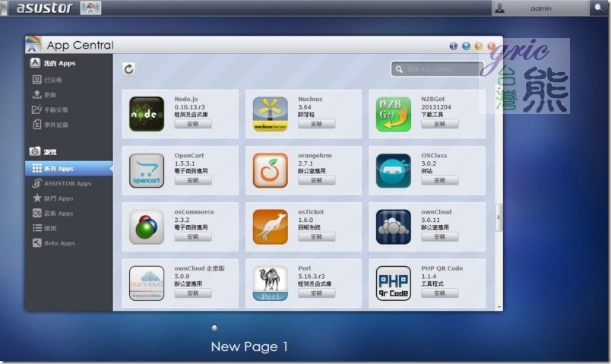
Task: Click the admin user icon
Action: [499, 8]
